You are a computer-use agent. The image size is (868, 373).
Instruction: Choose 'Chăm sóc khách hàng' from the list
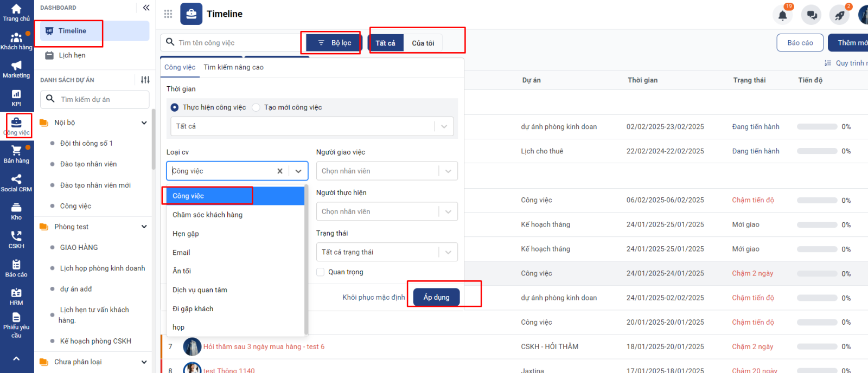click(208, 215)
